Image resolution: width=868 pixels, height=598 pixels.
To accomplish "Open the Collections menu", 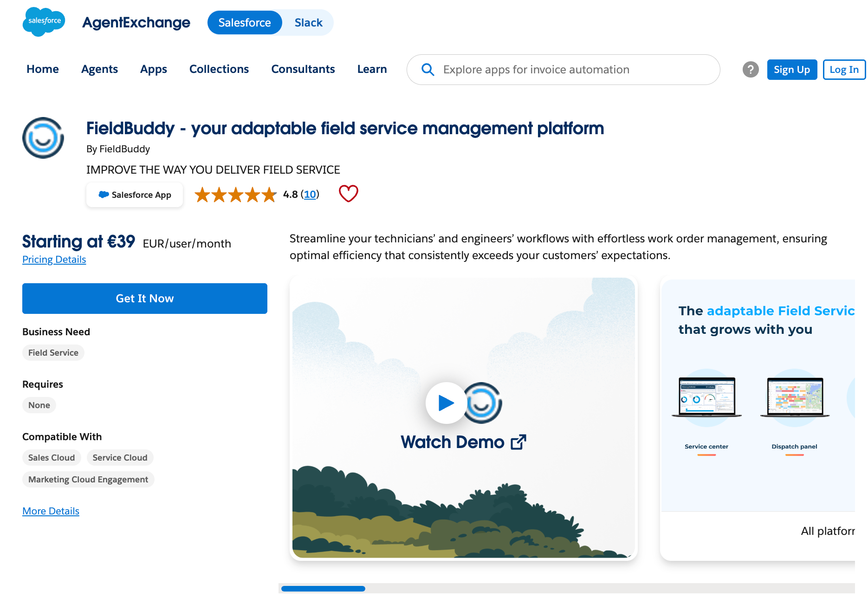I will tap(219, 69).
